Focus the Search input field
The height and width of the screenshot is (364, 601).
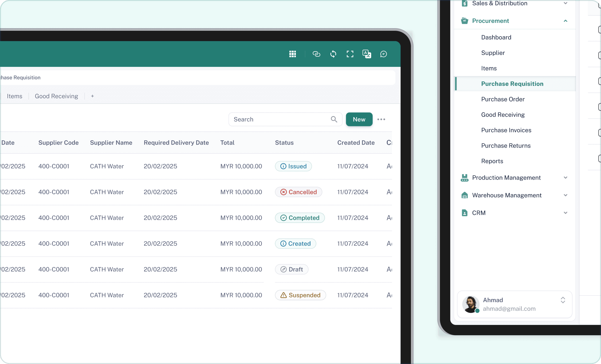(x=285, y=119)
